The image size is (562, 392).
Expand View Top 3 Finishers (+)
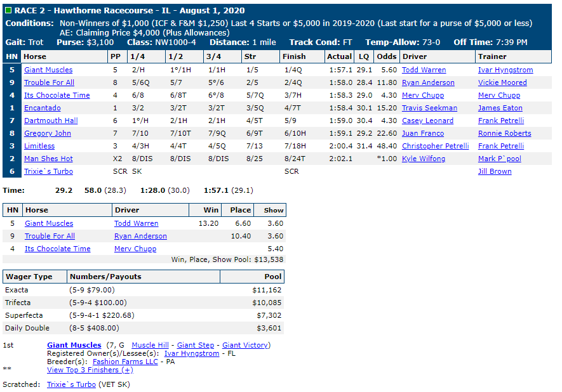[90, 370]
